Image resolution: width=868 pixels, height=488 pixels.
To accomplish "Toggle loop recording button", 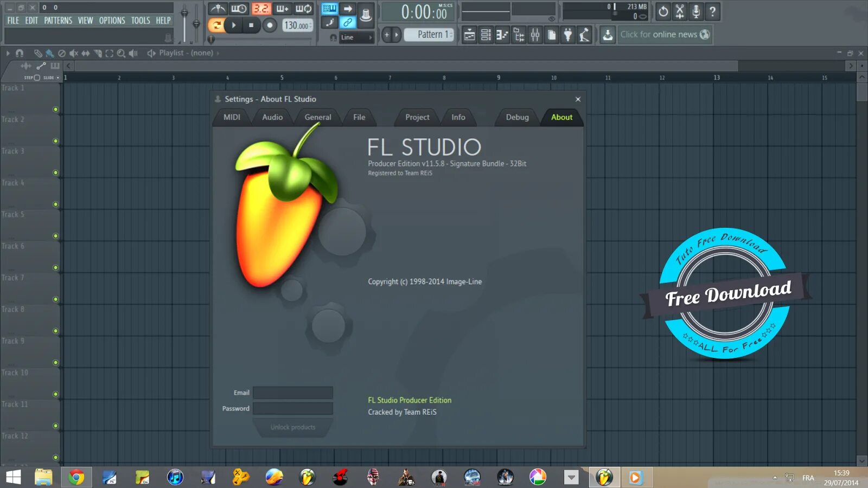I will tap(303, 9).
